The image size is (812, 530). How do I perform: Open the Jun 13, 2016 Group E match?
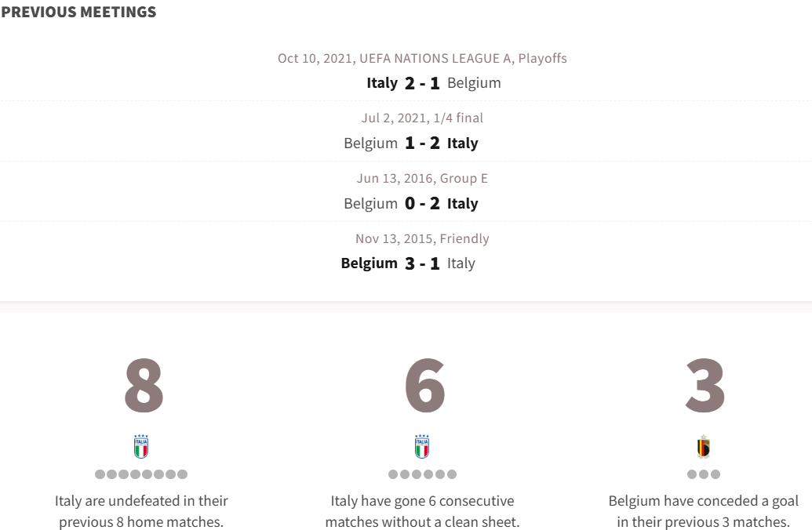click(x=422, y=179)
